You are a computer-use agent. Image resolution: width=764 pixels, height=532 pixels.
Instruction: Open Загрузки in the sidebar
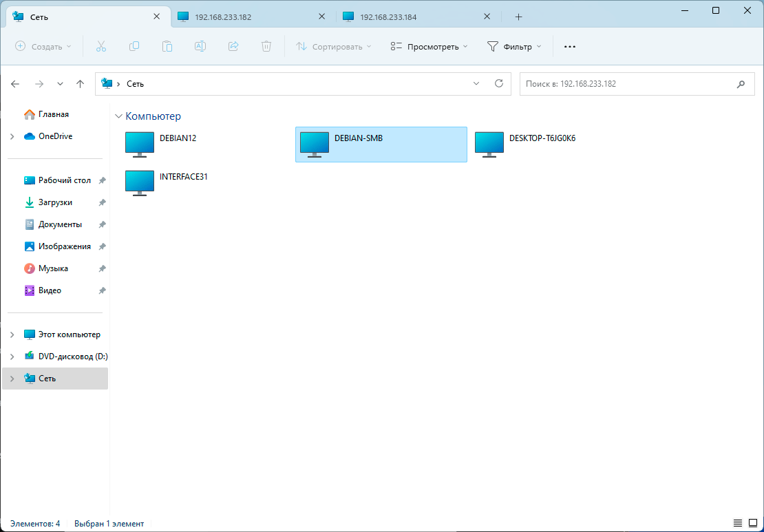[55, 202]
